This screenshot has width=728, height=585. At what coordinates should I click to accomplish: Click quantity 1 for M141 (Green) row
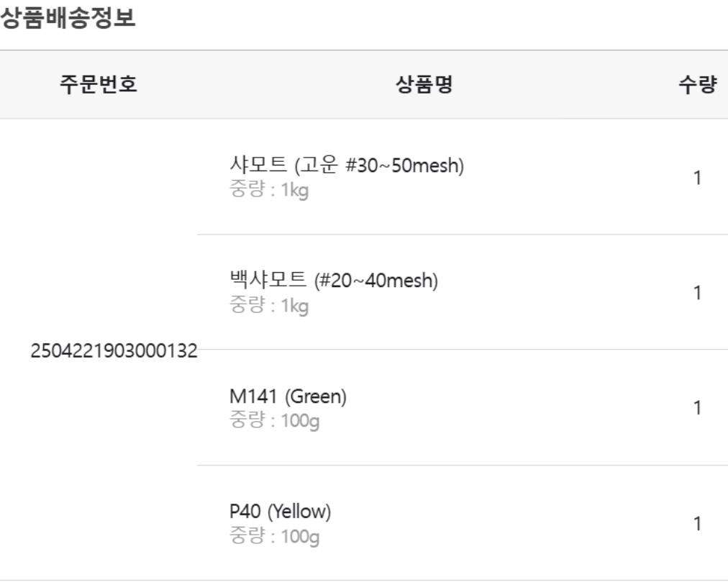pyautogui.click(x=697, y=408)
